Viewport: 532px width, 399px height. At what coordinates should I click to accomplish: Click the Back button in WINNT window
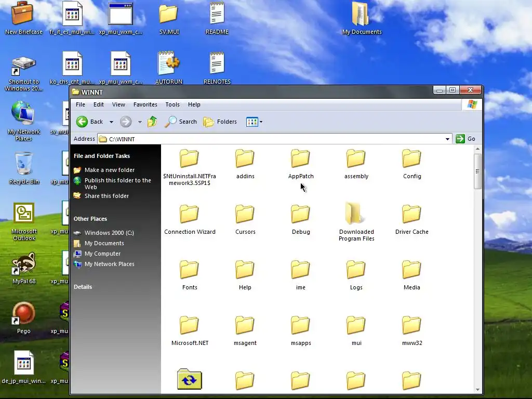pyautogui.click(x=89, y=122)
